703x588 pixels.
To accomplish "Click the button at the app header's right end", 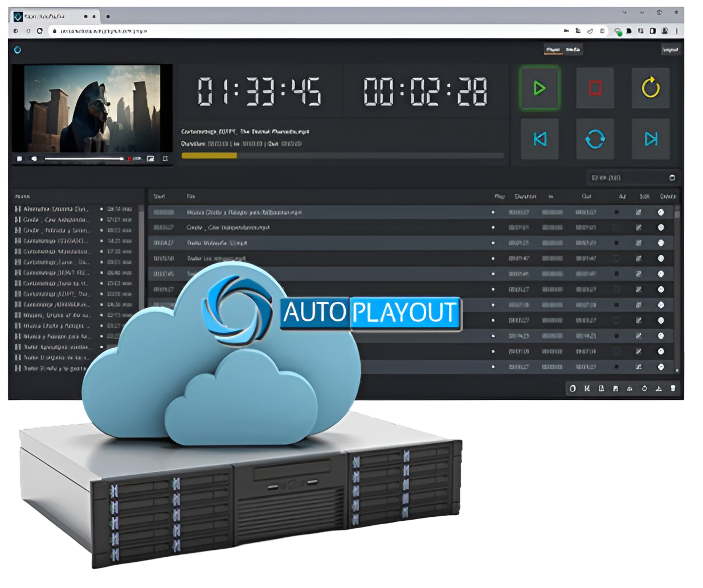I will (670, 50).
